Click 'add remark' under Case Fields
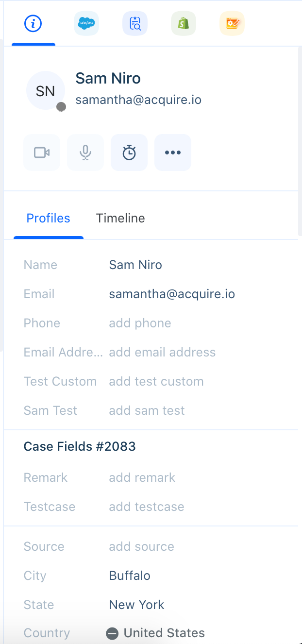The image size is (302, 644). (142, 477)
